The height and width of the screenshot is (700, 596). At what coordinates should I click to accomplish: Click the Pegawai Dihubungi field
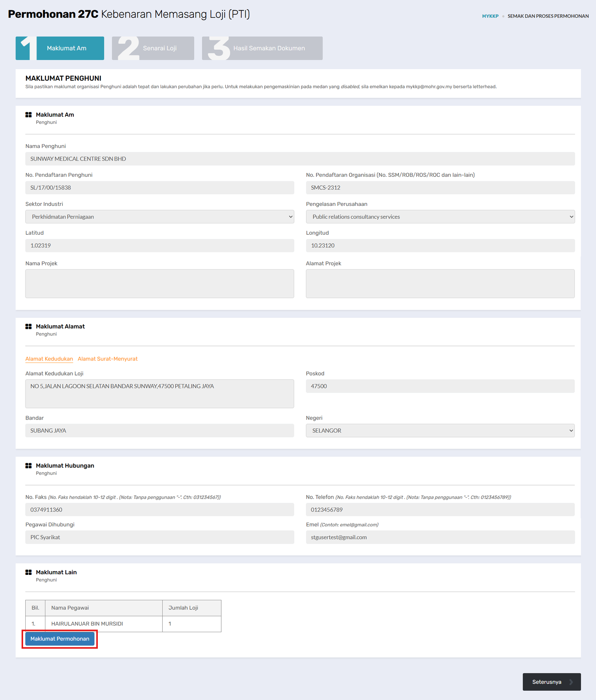[x=160, y=537]
